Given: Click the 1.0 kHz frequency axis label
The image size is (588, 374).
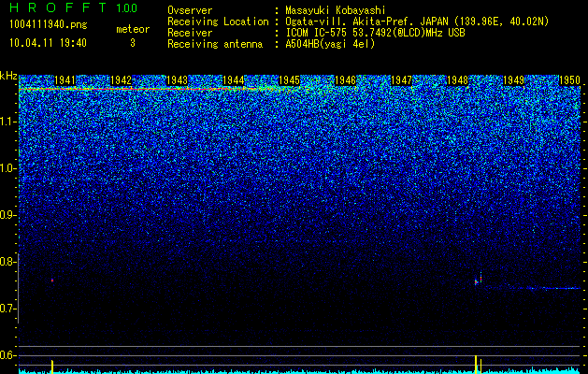Looking at the screenshot, I should pyautogui.click(x=8, y=168).
